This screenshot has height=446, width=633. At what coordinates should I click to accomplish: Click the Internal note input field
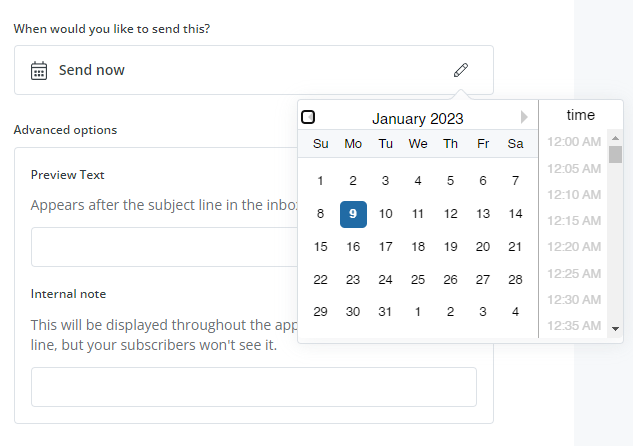254,387
